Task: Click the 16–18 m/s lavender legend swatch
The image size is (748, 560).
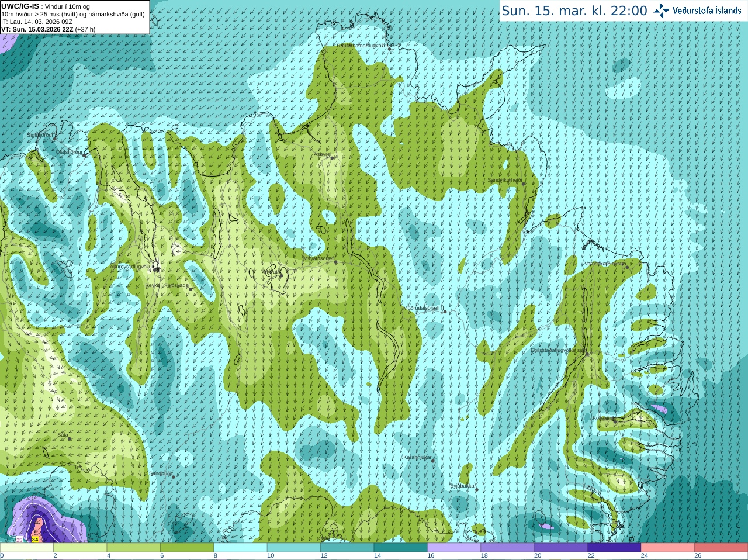Action: (454, 548)
